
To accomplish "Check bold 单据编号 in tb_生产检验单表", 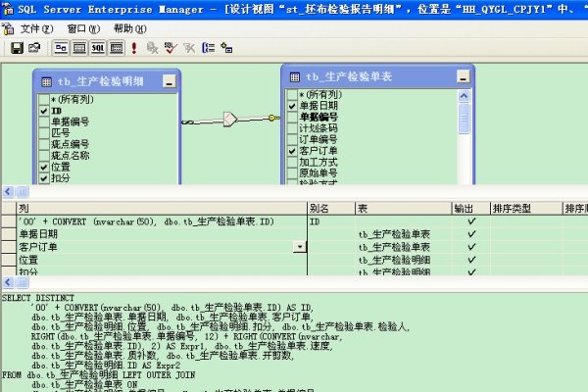I will (292, 118).
